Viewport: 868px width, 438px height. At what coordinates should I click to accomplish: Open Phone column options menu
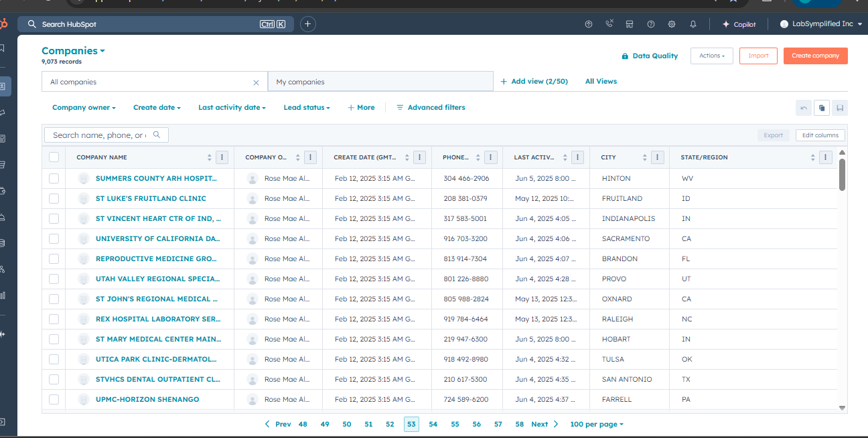click(x=491, y=157)
